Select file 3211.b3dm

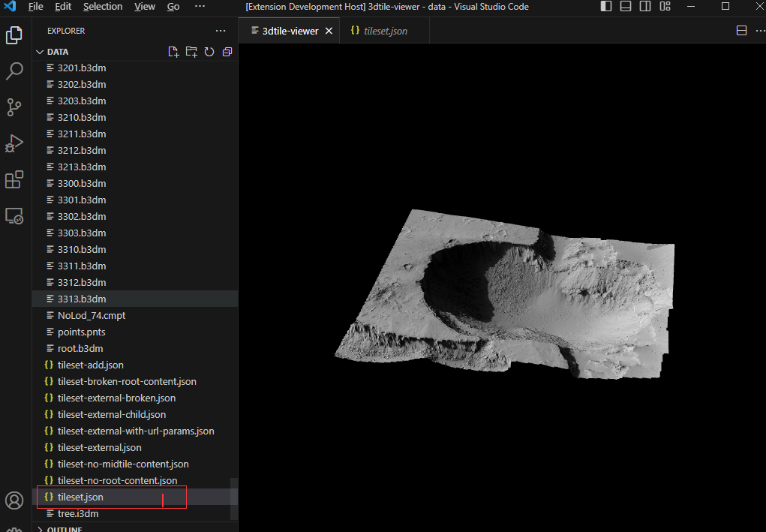coord(135,134)
